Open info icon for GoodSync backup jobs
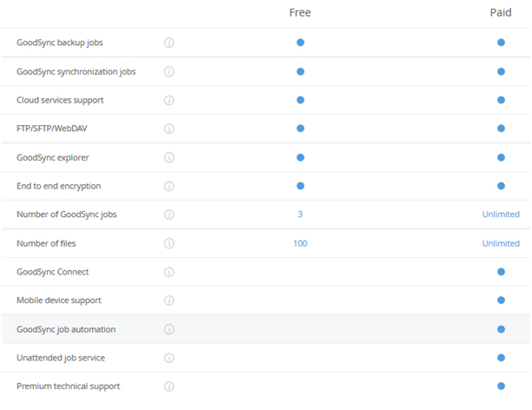The width and height of the screenshot is (532, 410). point(169,43)
